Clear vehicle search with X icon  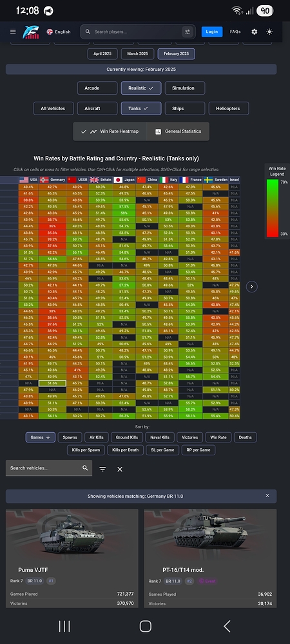[120, 469]
